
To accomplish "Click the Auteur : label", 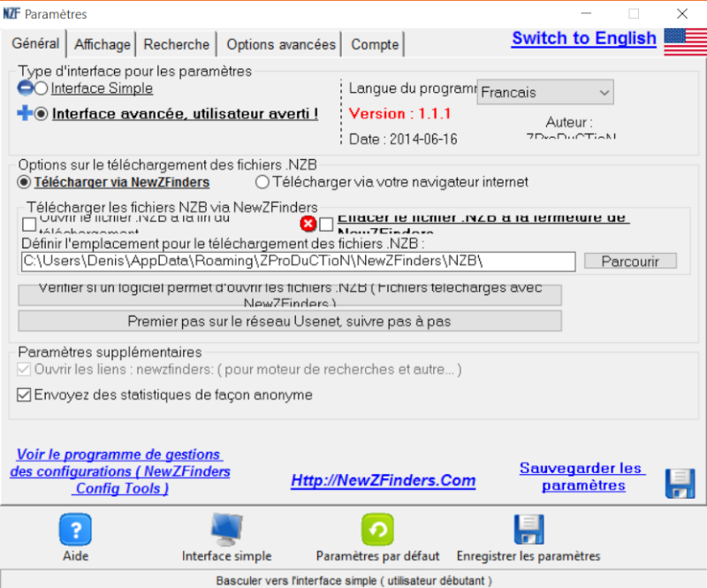I will coord(569,122).
